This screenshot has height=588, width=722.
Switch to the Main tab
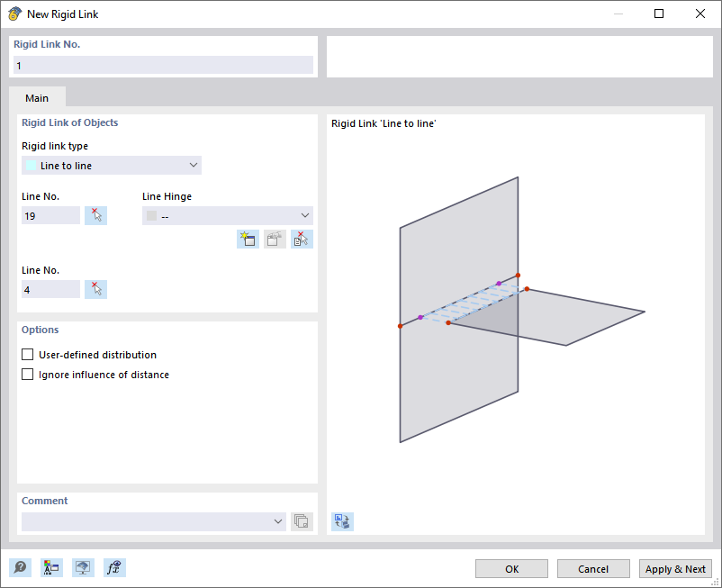click(x=37, y=97)
